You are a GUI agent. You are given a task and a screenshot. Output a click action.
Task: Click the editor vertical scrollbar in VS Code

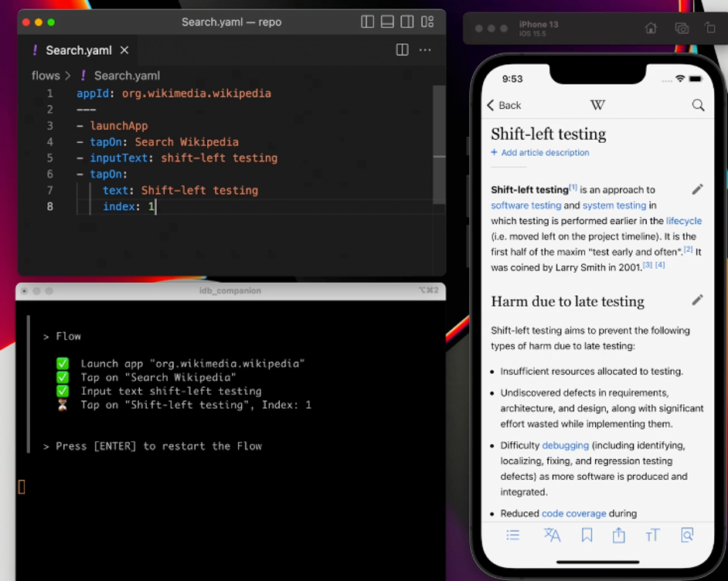pos(439,144)
